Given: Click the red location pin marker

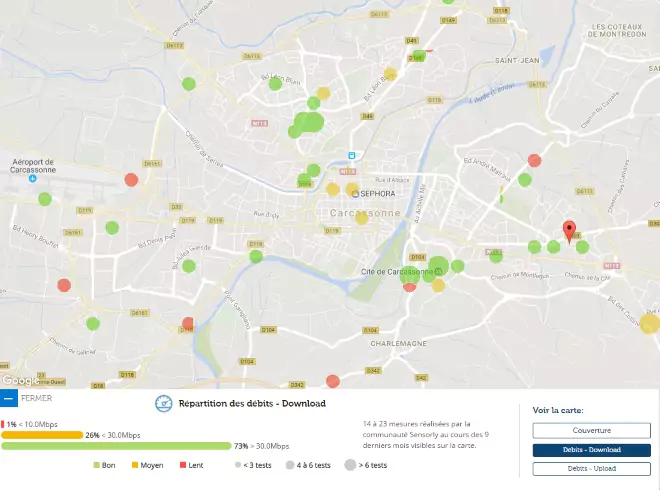Looking at the screenshot, I should (569, 231).
